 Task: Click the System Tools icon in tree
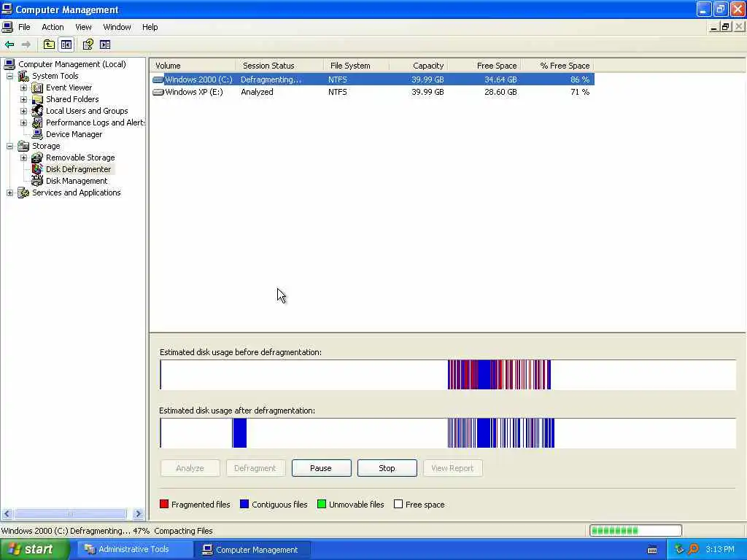coord(23,76)
